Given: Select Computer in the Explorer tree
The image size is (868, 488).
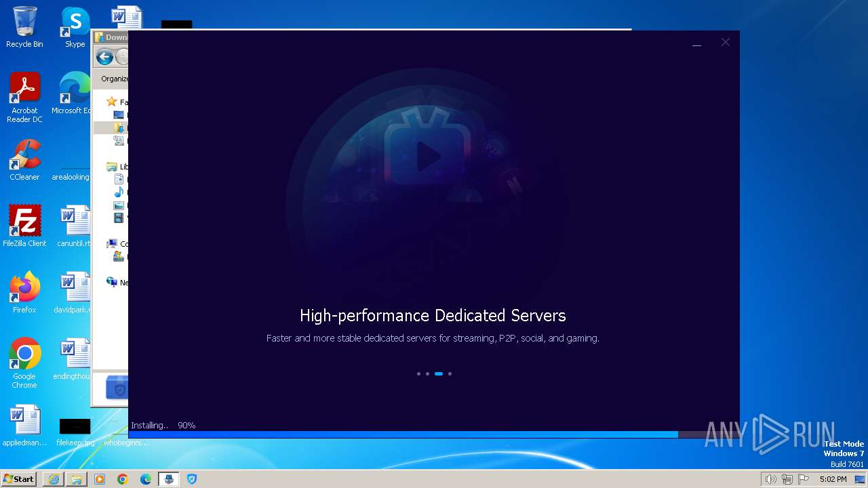Looking at the screenshot, I should tap(117, 244).
